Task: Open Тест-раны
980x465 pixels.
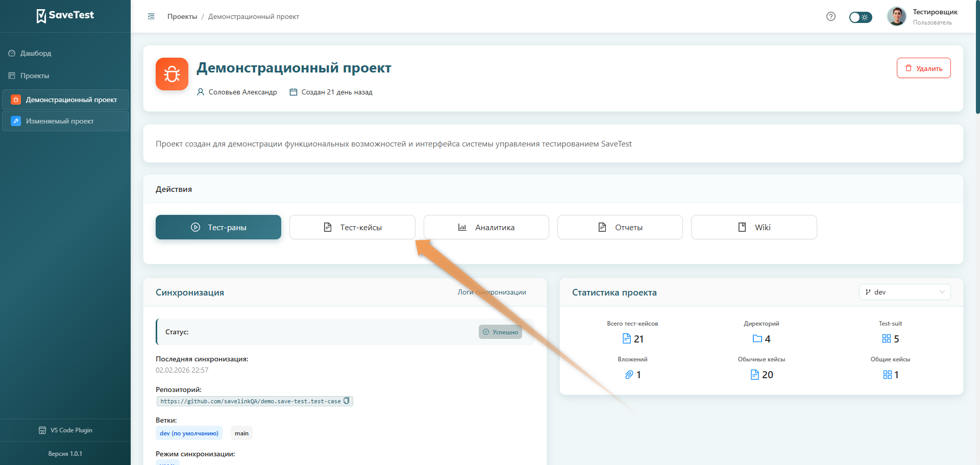Action: point(218,227)
